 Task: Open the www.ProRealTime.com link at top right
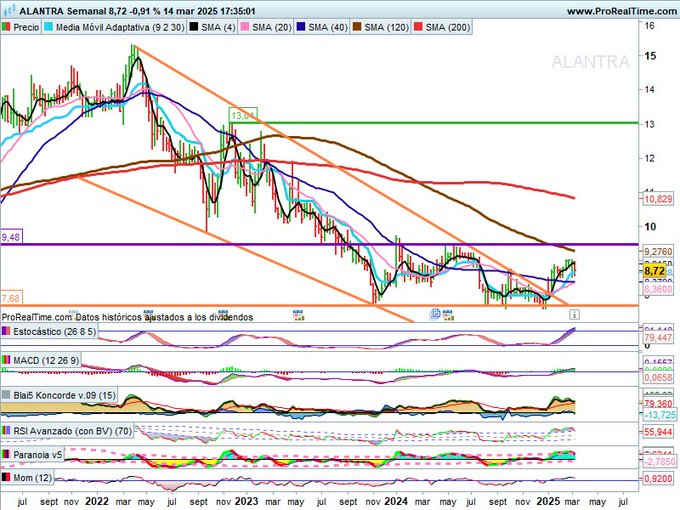tap(623, 11)
